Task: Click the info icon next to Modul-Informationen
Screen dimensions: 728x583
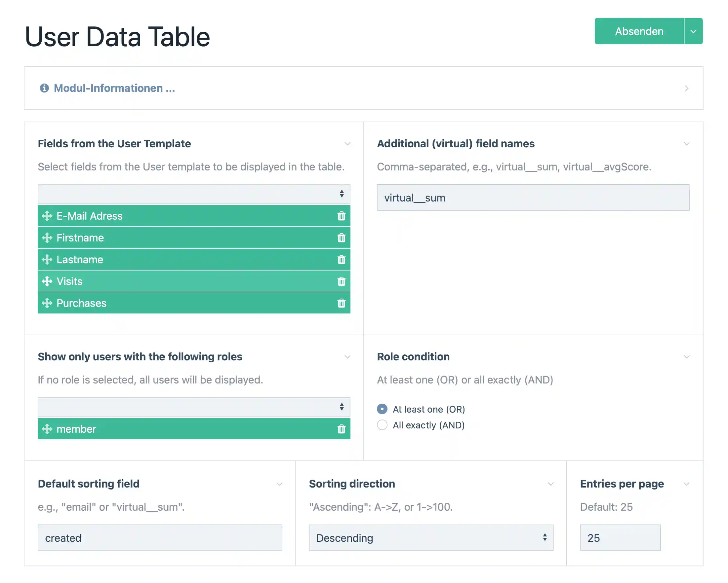Action: pyautogui.click(x=44, y=88)
